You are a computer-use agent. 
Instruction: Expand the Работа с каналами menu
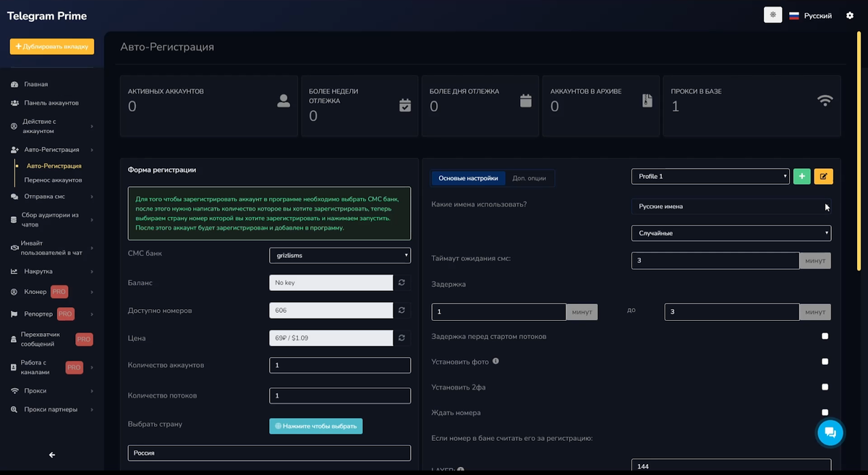52,367
